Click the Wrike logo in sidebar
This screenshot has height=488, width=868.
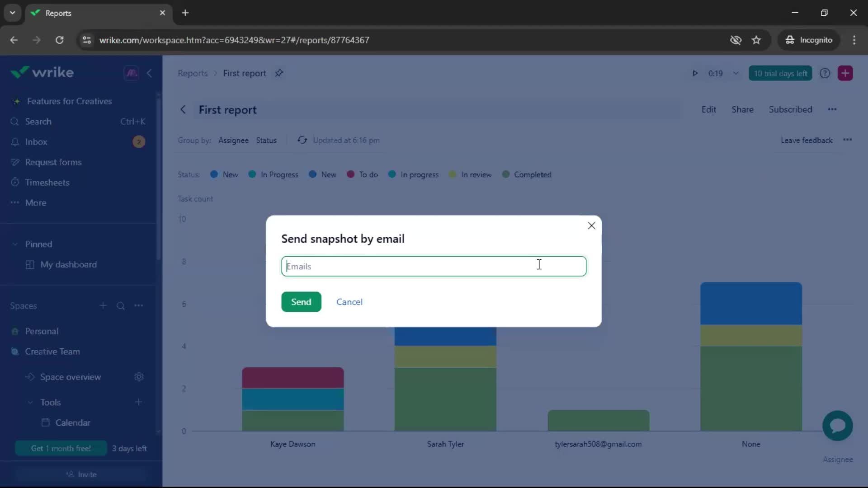pyautogui.click(x=42, y=72)
